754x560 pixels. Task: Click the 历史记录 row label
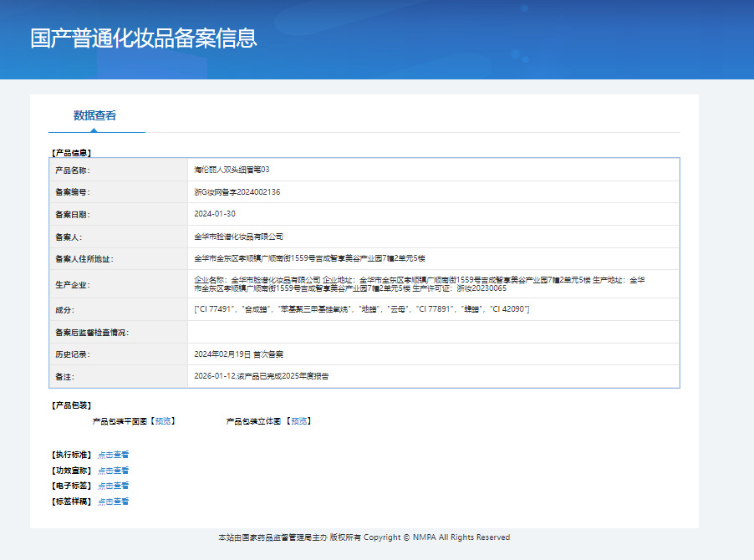tap(73, 354)
